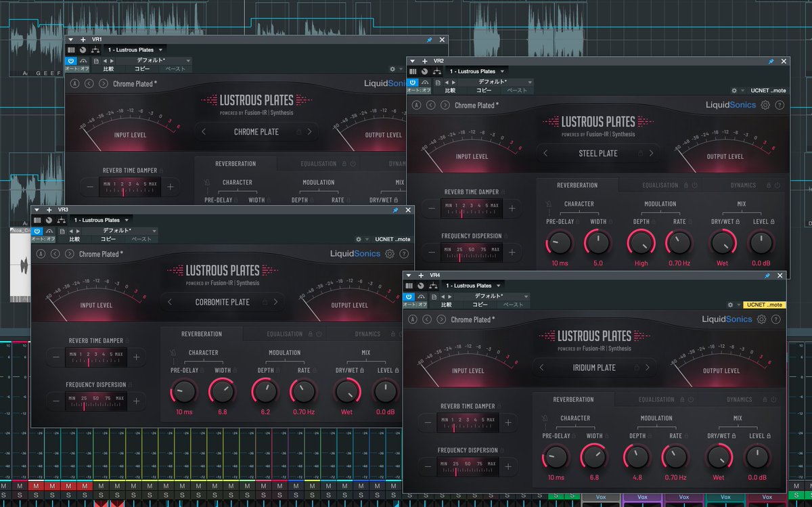Click the circular knob icon in VR2 toolbar
Image resolution: width=812 pixels, height=507 pixels.
(x=425, y=71)
